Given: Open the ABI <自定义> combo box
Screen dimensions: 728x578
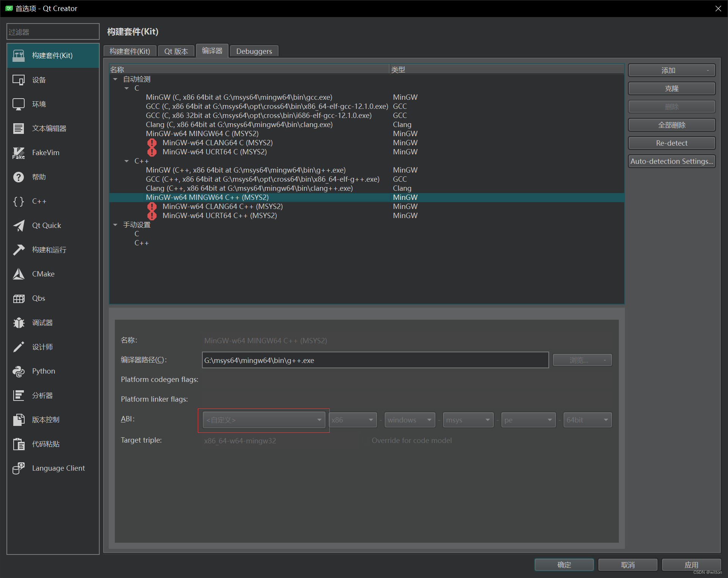Looking at the screenshot, I should pos(263,420).
